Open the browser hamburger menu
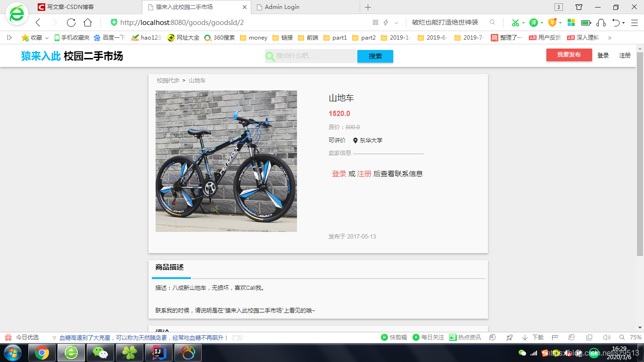The image size is (644, 362). [633, 22]
